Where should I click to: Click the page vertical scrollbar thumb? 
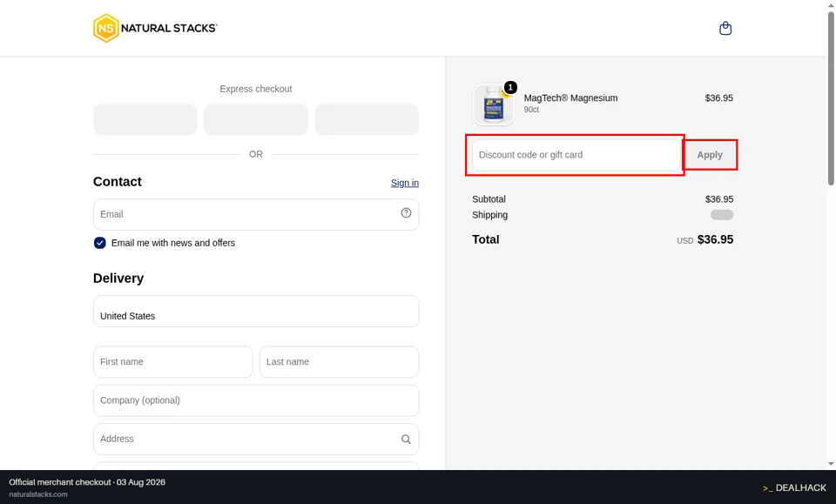coord(831,98)
